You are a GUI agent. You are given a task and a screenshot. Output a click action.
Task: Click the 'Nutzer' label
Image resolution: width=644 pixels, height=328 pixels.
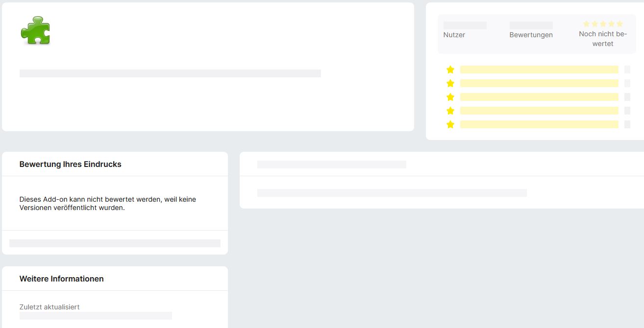point(454,35)
